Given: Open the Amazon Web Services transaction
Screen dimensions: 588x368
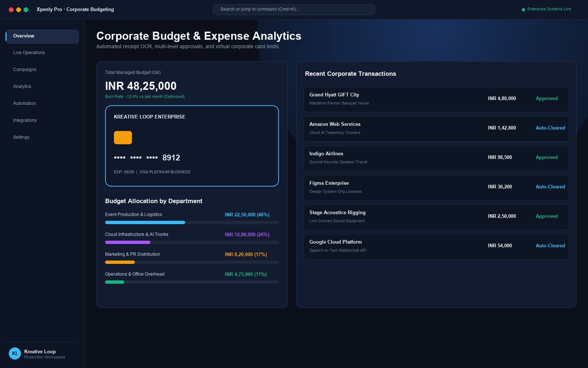Looking at the screenshot, I should (436, 129).
